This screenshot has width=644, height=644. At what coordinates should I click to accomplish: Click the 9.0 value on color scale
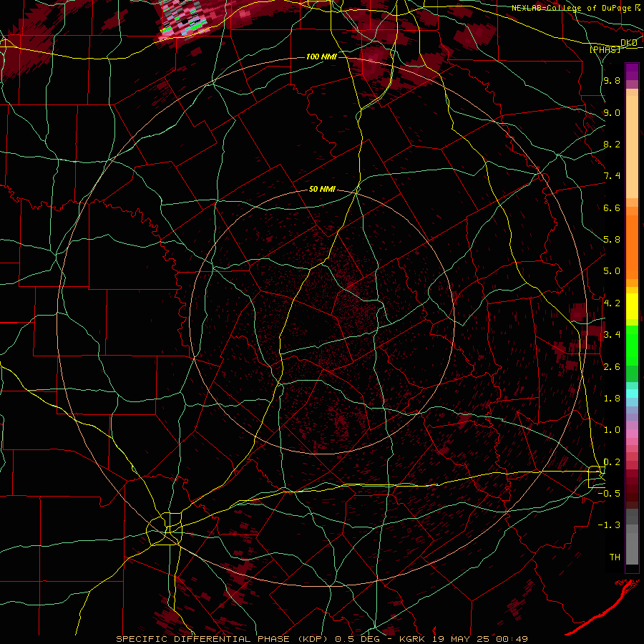tap(612, 112)
